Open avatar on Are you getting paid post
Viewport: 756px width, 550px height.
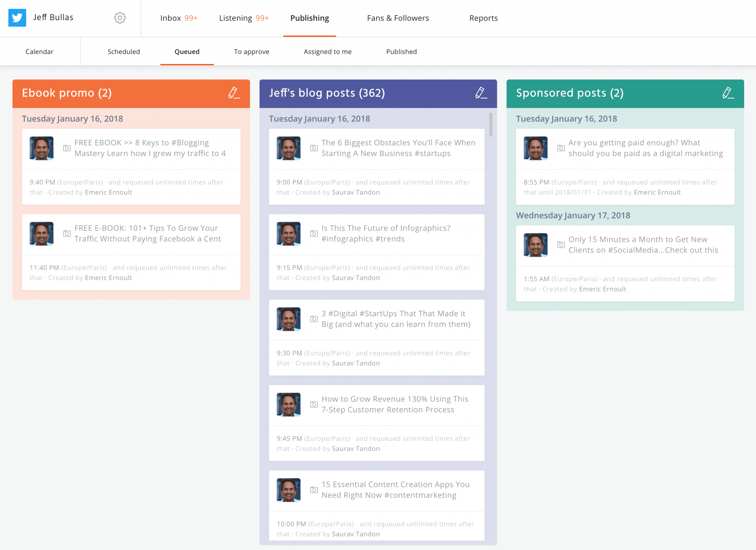point(535,148)
